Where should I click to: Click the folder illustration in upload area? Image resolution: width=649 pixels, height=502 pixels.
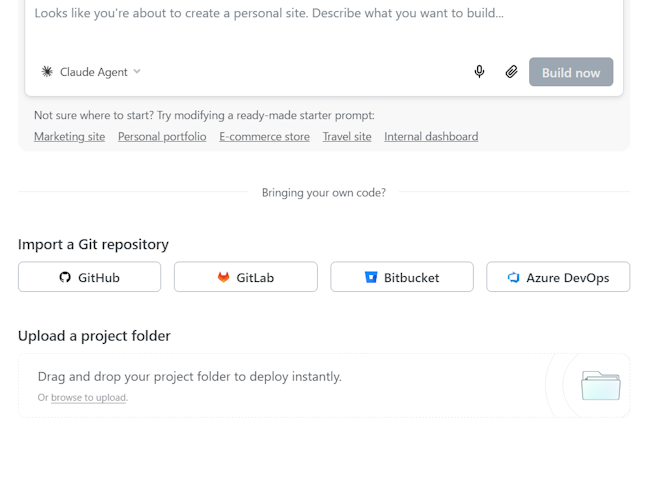click(600, 385)
